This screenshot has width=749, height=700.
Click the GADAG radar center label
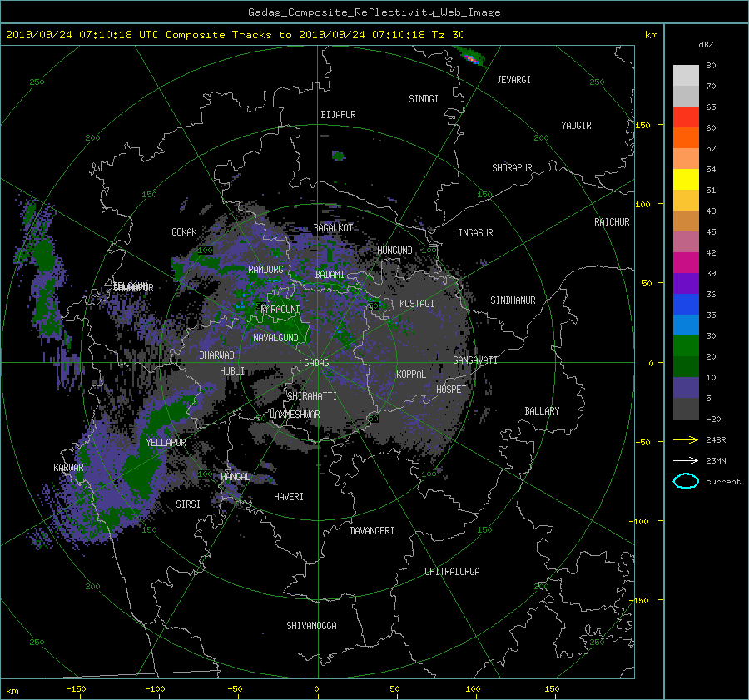click(x=317, y=363)
